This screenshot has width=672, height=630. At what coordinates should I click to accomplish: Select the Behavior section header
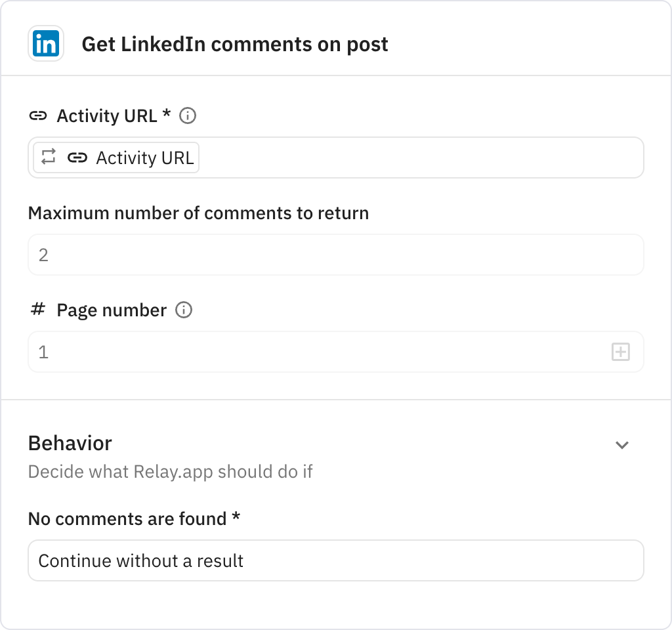[x=70, y=444]
